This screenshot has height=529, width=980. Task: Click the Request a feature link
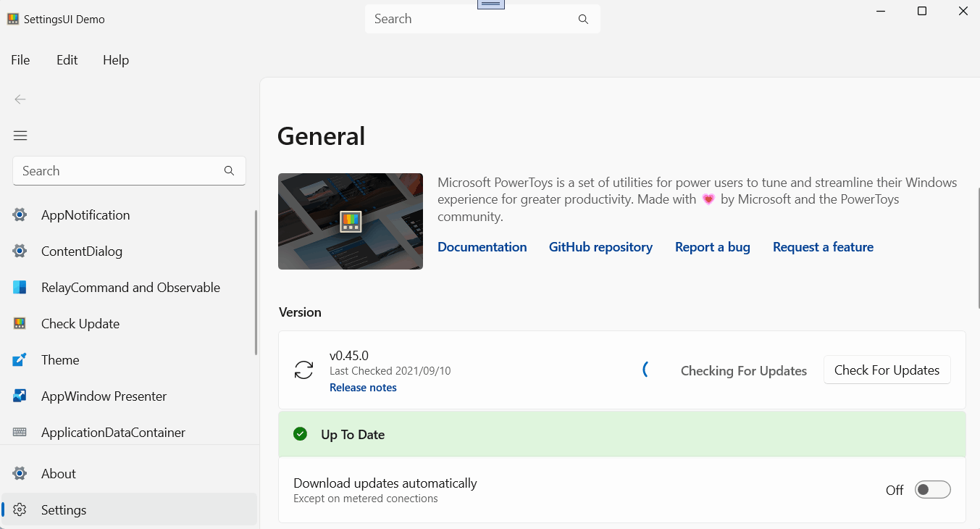pos(823,247)
